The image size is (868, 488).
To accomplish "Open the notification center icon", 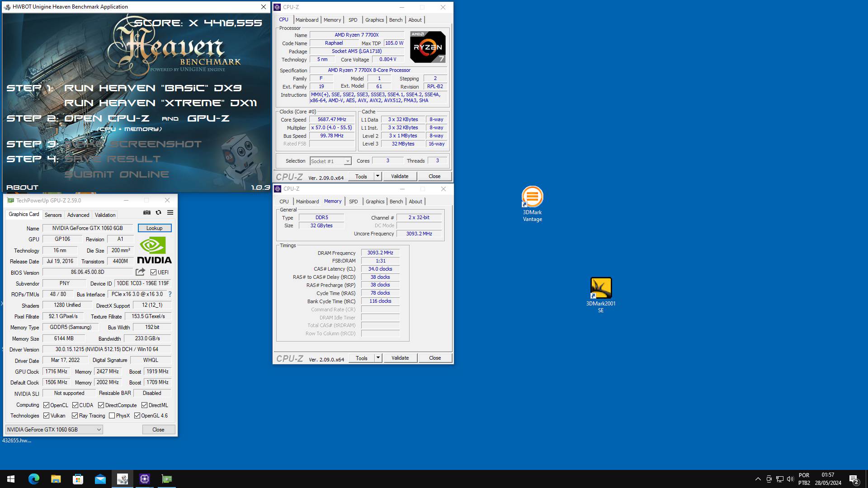I will (x=854, y=479).
